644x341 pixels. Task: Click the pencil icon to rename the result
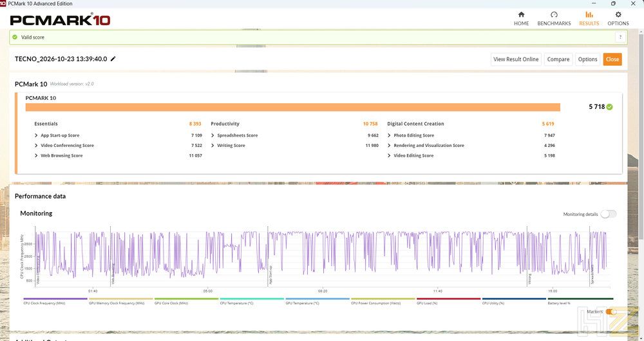tap(113, 59)
